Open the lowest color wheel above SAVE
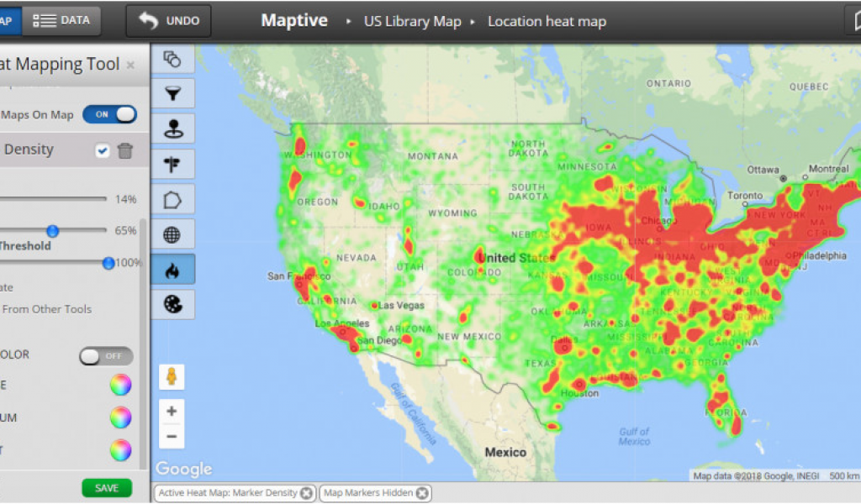Image resolution: width=861 pixels, height=504 pixels. [121, 451]
